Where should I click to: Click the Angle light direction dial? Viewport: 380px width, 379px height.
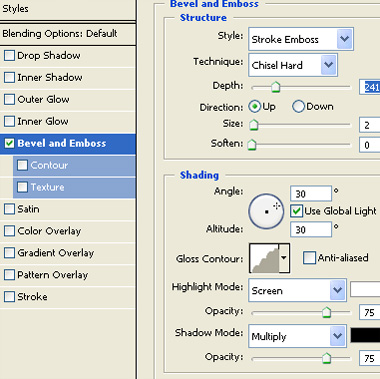pos(266,211)
